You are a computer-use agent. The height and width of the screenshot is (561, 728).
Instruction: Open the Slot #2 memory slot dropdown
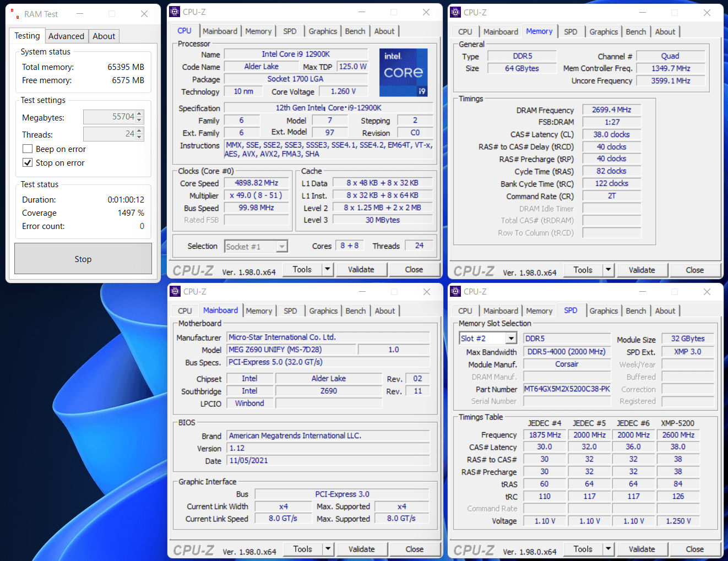point(512,339)
